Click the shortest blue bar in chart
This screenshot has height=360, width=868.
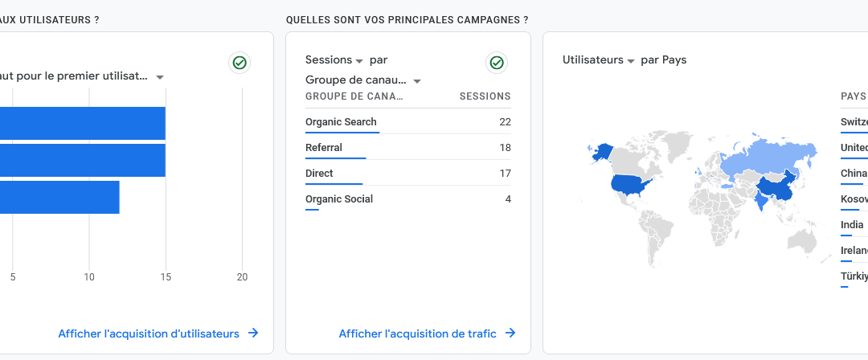[59, 197]
